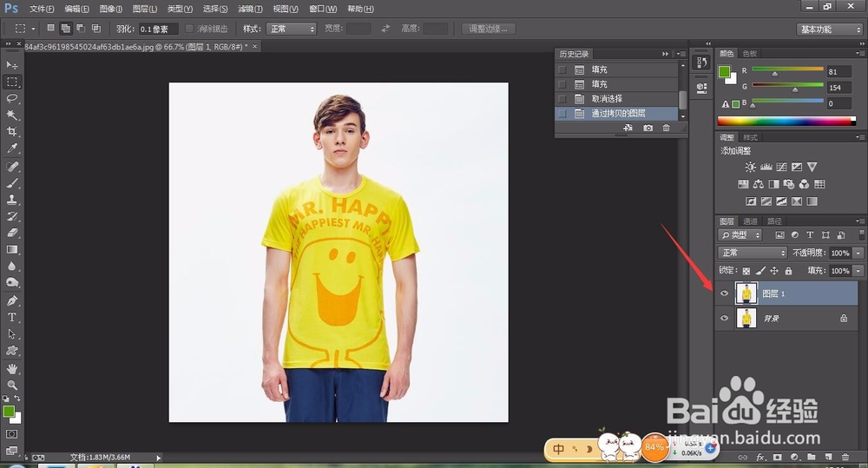Image resolution: width=868 pixels, height=468 pixels.
Task: Toggle visibility of 图层 1 layer
Action: coord(724,293)
